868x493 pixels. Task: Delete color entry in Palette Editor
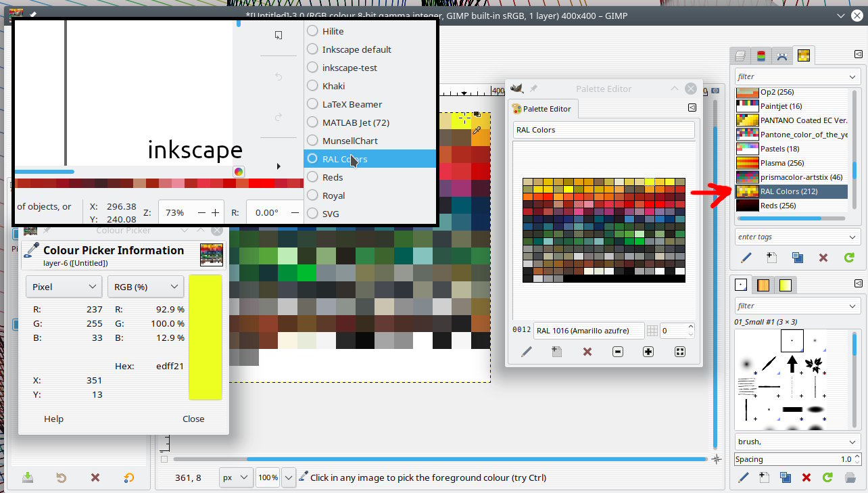tap(587, 352)
